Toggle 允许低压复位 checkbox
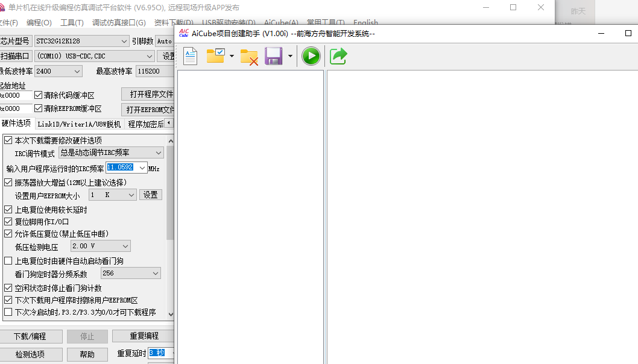Viewport: 638px width, 364px height. (x=8, y=234)
